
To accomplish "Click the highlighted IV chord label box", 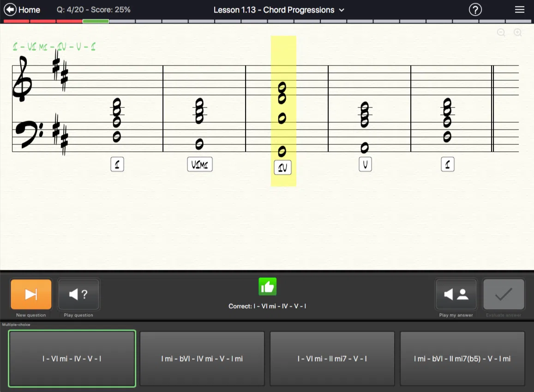I will [283, 168].
